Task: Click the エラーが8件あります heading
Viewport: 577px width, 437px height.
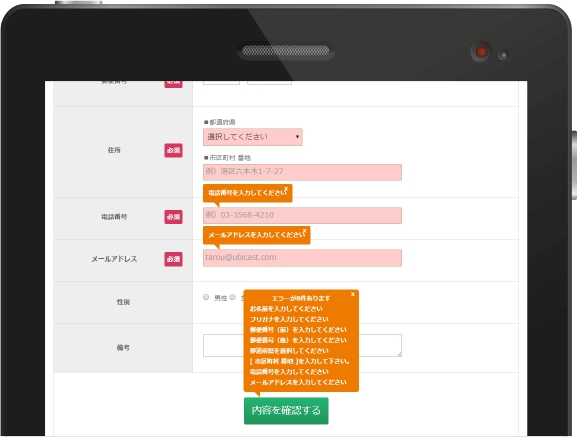Action: click(301, 298)
